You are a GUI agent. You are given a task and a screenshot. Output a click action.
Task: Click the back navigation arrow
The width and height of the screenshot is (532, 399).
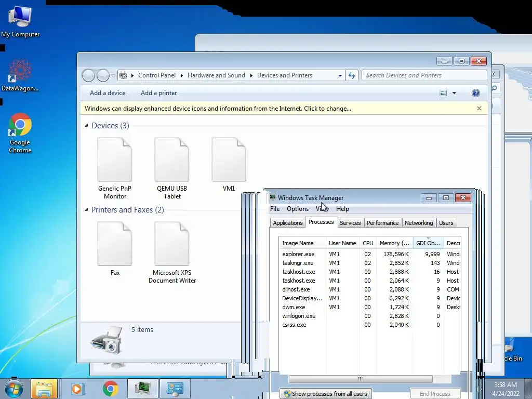[x=88, y=75]
